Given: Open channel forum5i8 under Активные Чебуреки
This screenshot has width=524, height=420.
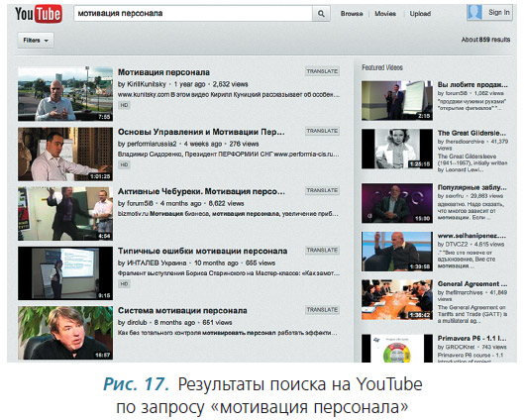Looking at the screenshot, I should 140,203.
